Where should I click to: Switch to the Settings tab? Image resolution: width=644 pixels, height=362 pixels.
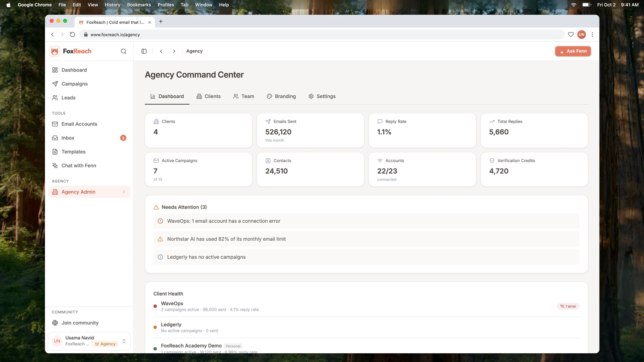pos(322,97)
